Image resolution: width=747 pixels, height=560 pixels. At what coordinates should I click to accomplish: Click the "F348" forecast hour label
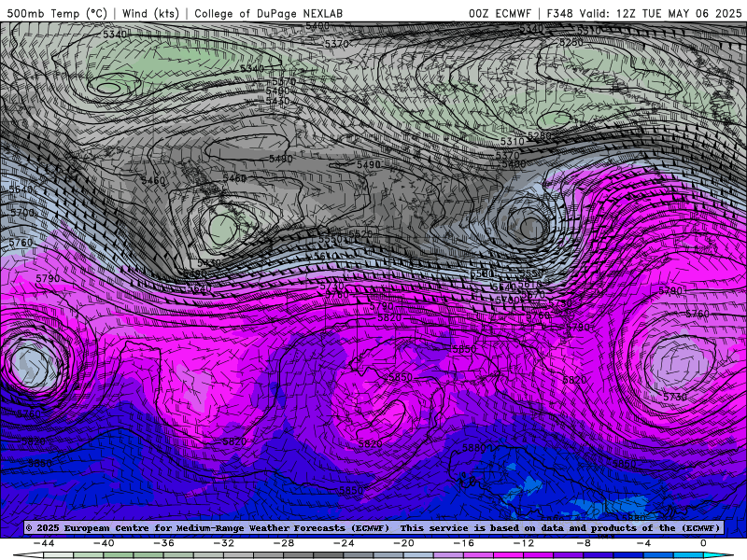559,13
